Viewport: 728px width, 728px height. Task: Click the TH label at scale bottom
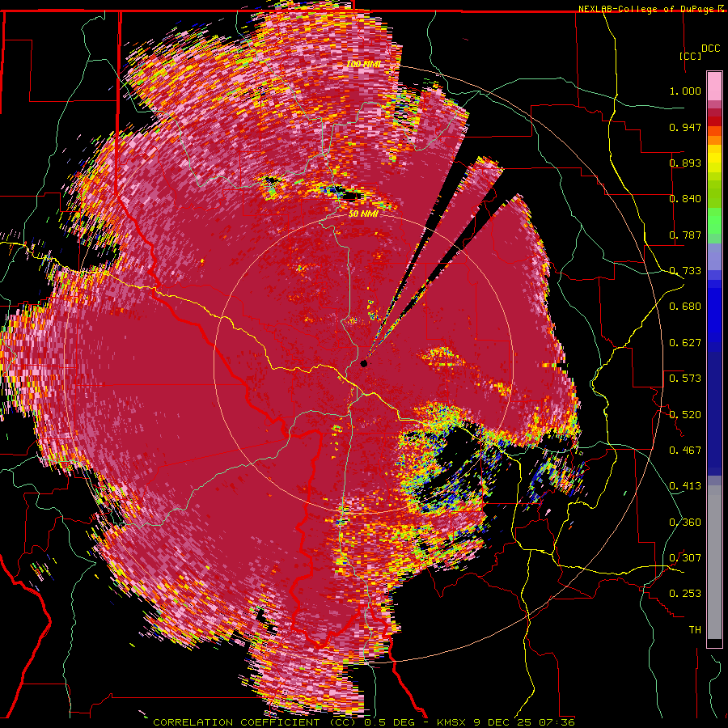click(695, 630)
